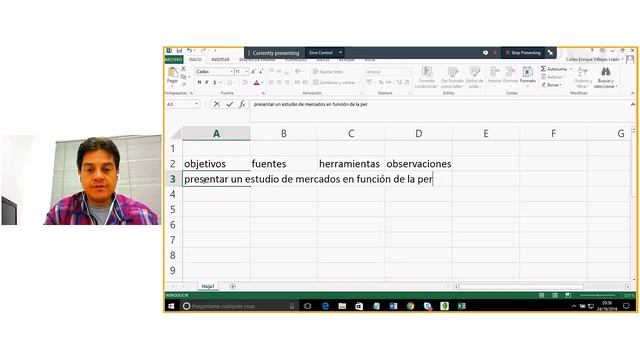
Task: Open the Windows Start menu
Action: (x=171, y=306)
